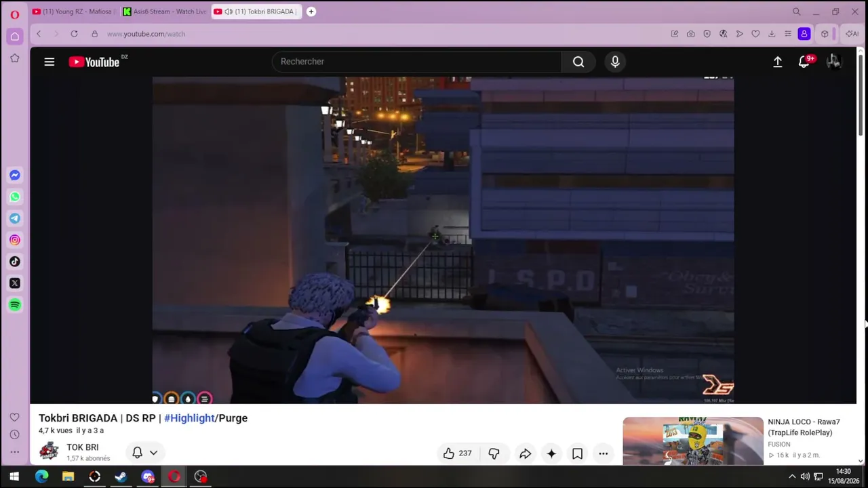Focus the Rechercher search field
Screen dimensions: 868x488
pyautogui.click(x=416, y=62)
